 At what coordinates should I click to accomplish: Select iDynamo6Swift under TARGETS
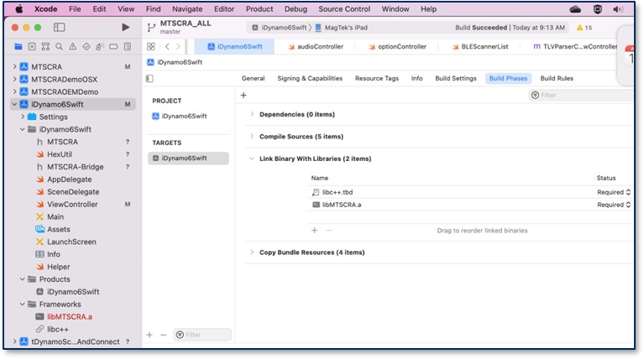click(188, 159)
